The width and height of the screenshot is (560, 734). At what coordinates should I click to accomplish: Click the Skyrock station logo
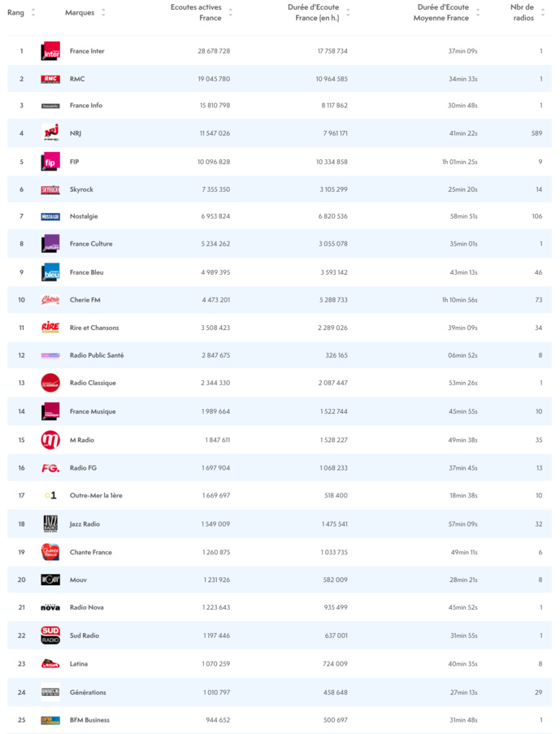coord(50,189)
